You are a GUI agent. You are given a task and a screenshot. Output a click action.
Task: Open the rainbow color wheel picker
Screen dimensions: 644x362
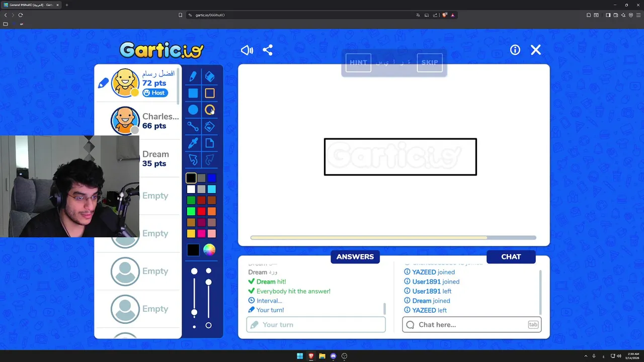point(209,250)
